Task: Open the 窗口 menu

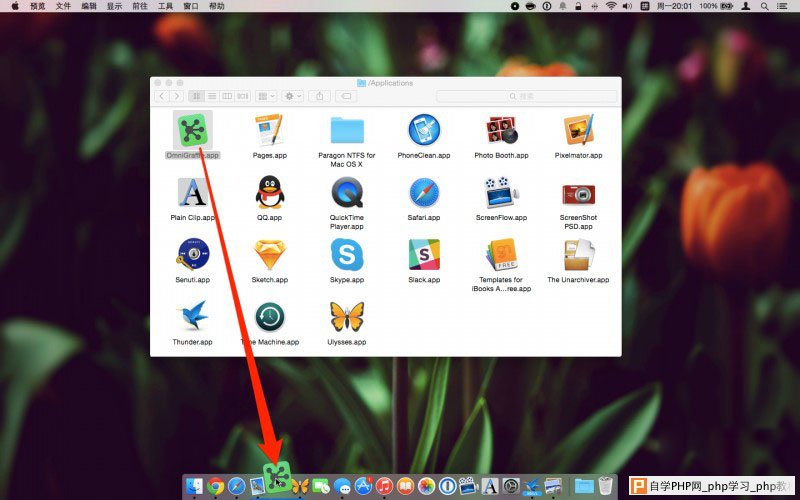Action: point(191,6)
